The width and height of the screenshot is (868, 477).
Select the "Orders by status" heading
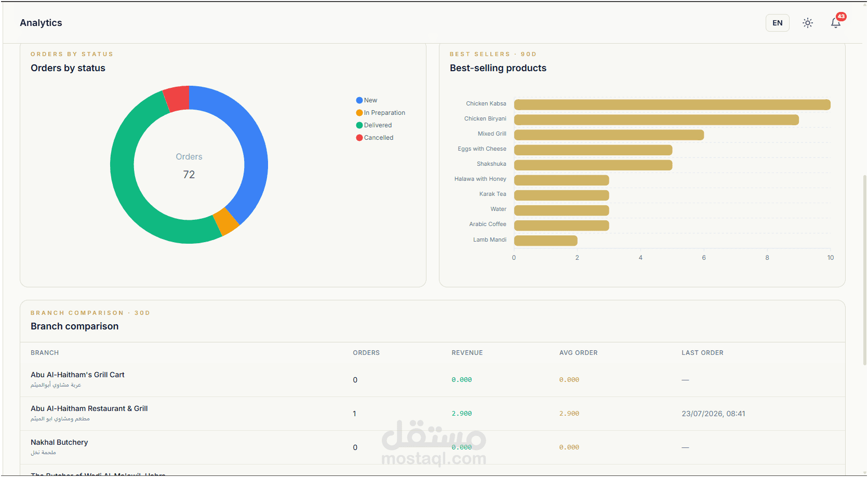(x=68, y=68)
